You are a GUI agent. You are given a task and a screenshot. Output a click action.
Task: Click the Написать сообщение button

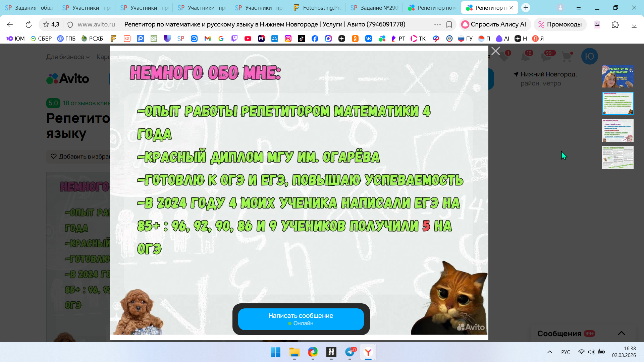click(x=301, y=319)
